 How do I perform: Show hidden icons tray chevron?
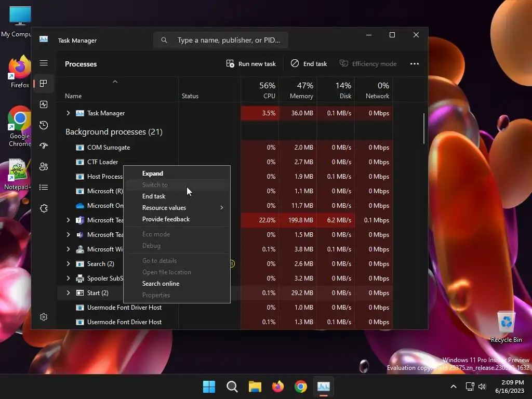coord(453,387)
